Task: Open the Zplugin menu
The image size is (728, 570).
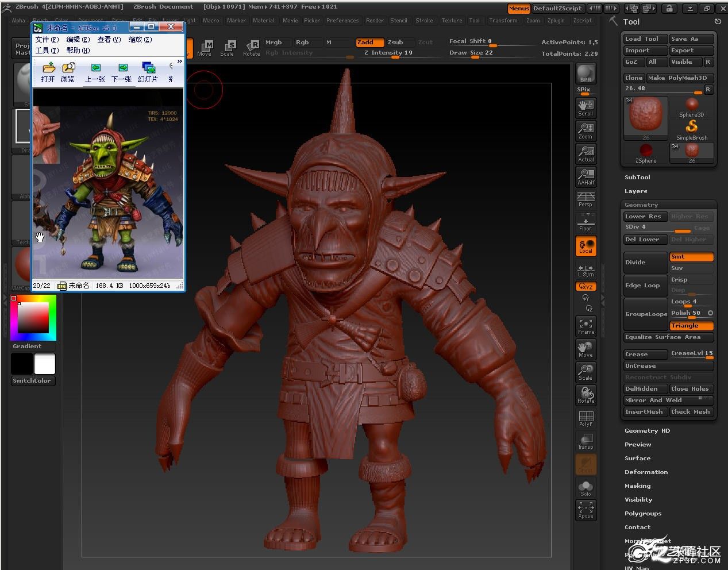Action: pyautogui.click(x=556, y=21)
